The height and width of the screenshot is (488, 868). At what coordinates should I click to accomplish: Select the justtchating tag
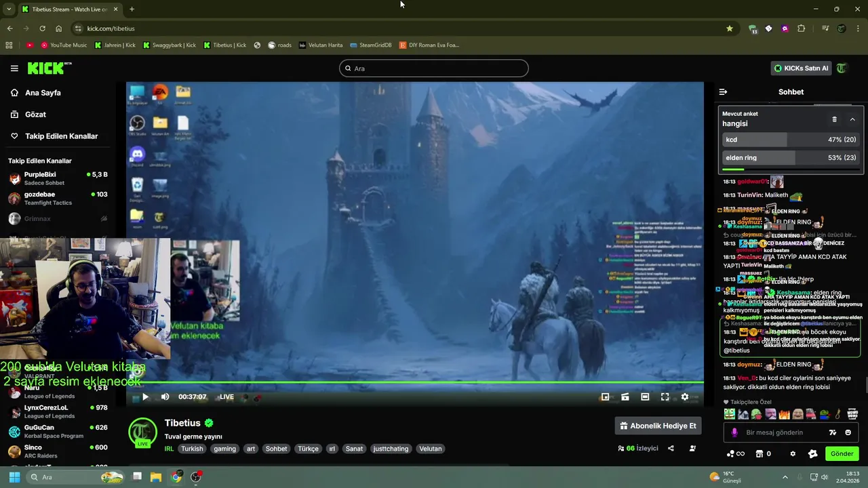click(x=391, y=449)
